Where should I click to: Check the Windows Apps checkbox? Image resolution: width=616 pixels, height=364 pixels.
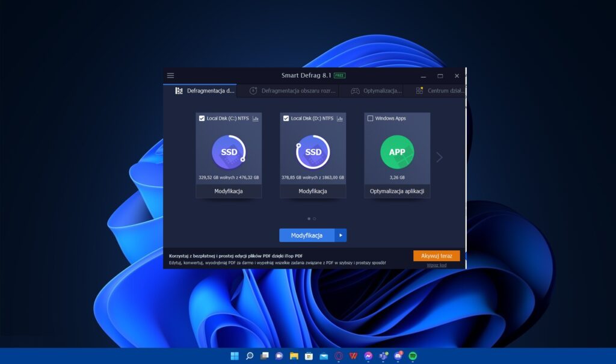(x=370, y=119)
